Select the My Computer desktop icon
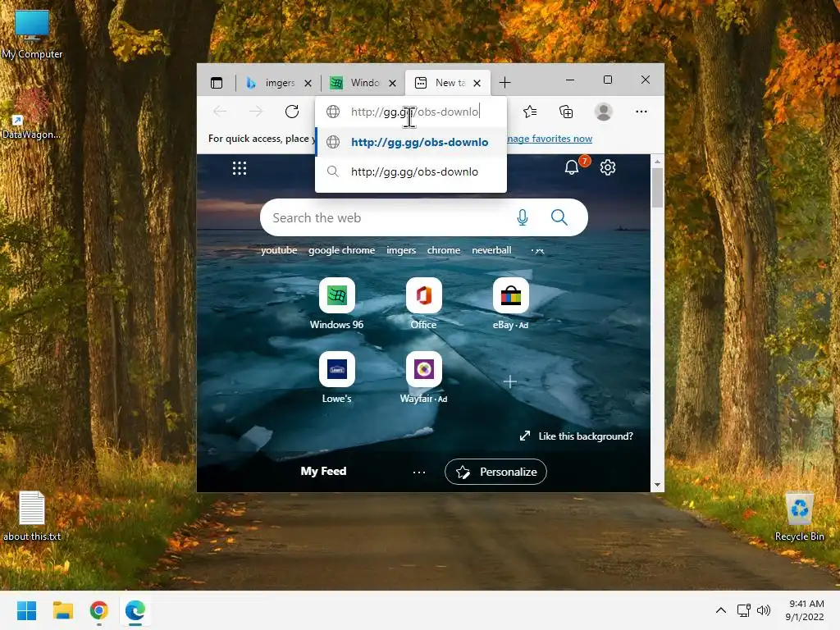The width and height of the screenshot is (840, 630). coord(32,34)
